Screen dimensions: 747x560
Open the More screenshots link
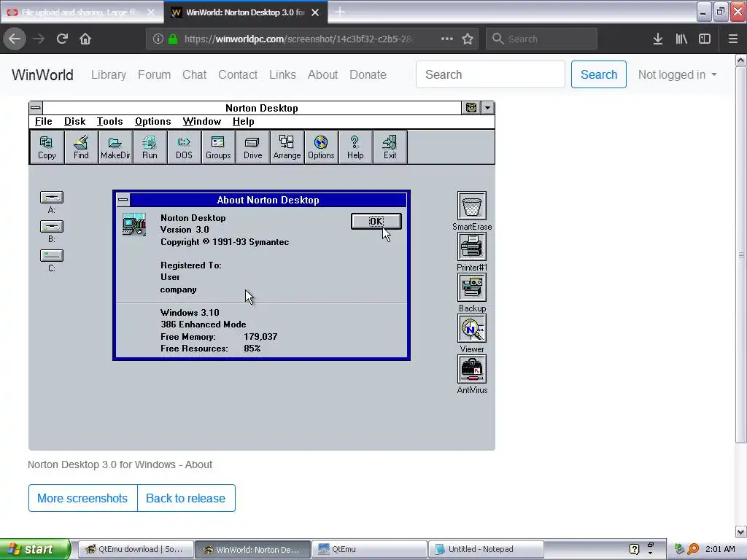[82, 498]
